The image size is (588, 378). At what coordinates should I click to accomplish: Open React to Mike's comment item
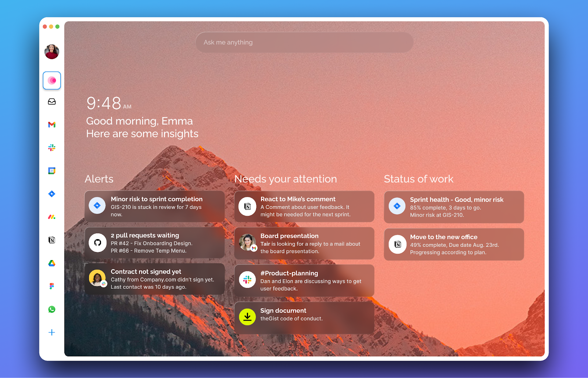pos(304,206)
